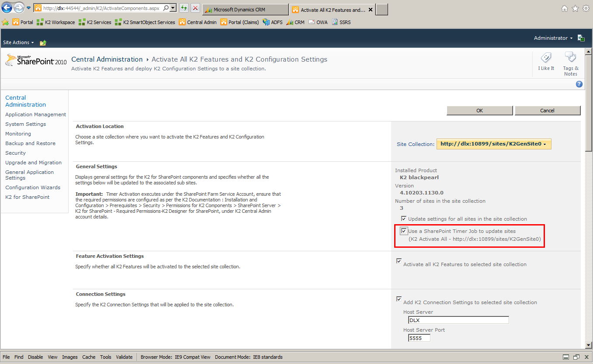Click the search magnifier in the address bar
The width and height of the screenshot is (593, 364).
(166, 8)
